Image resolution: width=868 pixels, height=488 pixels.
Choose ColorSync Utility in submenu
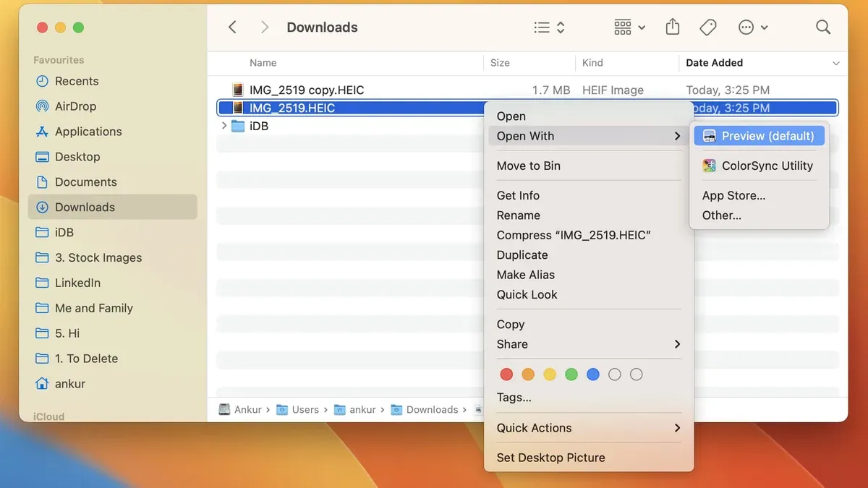(x=759, y=166)
